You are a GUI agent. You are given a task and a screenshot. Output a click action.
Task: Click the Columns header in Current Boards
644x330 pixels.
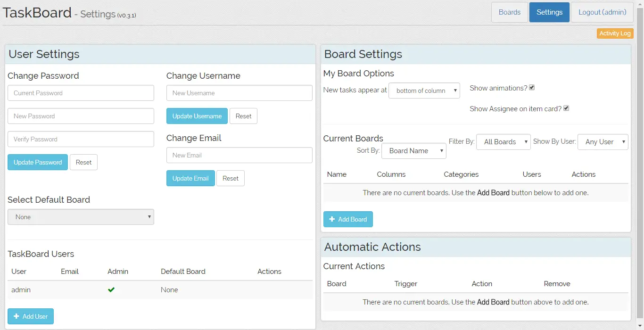tap(391, 174)
